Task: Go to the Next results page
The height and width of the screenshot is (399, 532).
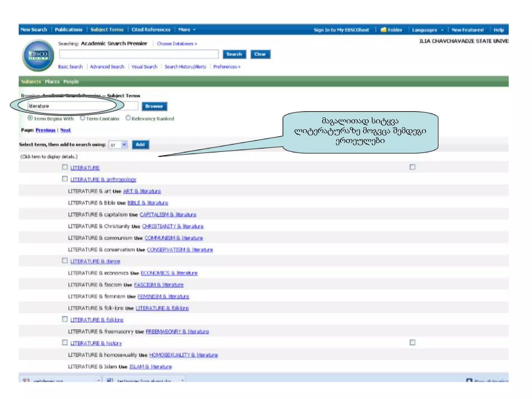Action: click(65, 130)
